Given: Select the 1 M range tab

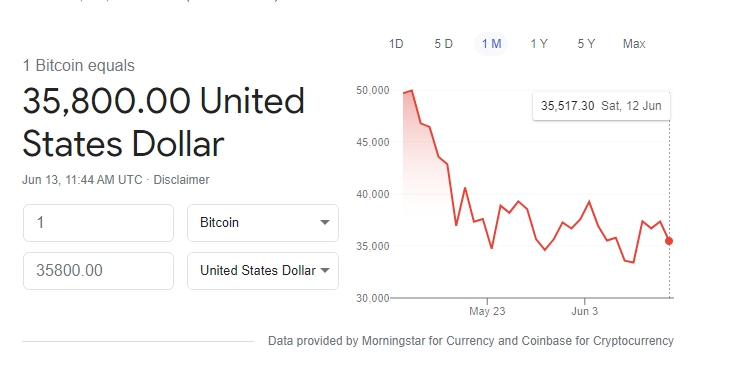Looking at the screenshot, I should 491,44.
